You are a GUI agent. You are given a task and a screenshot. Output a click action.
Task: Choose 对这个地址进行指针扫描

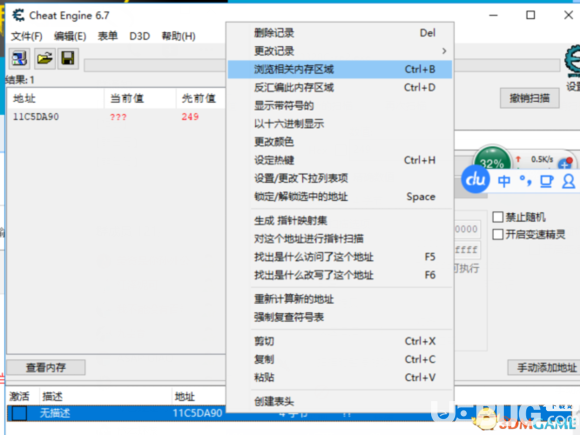point(340,239)
